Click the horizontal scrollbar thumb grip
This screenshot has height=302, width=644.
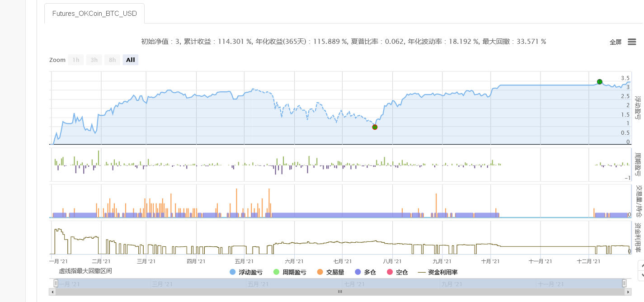[340, 292]
